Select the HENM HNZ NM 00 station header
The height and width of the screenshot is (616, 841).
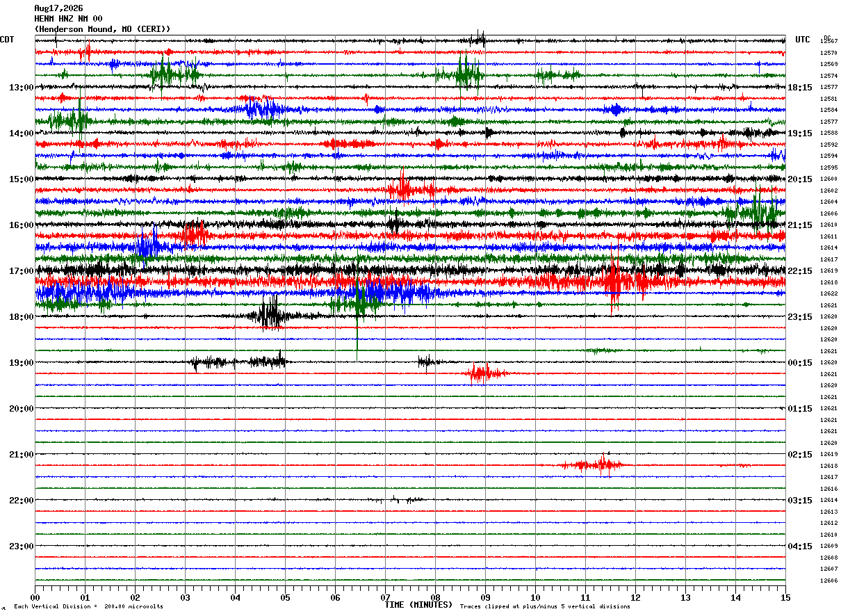[x=68, y=19]
